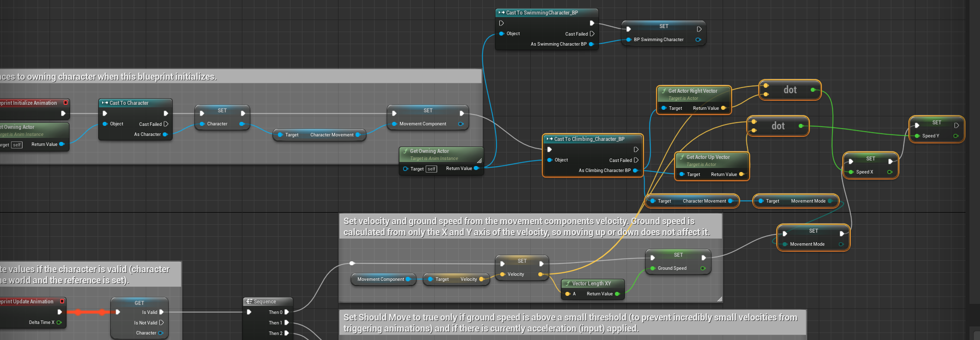The height and width of the screenshot is (340, 980).
Task: Click the Sequence node's branching icon
Action: tap(249, 302)
